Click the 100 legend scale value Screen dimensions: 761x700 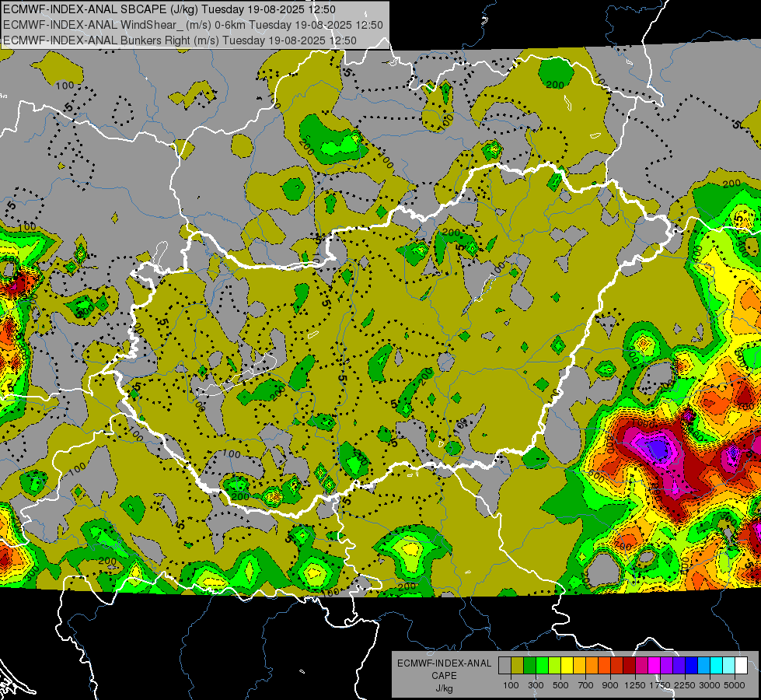(511, 685)
